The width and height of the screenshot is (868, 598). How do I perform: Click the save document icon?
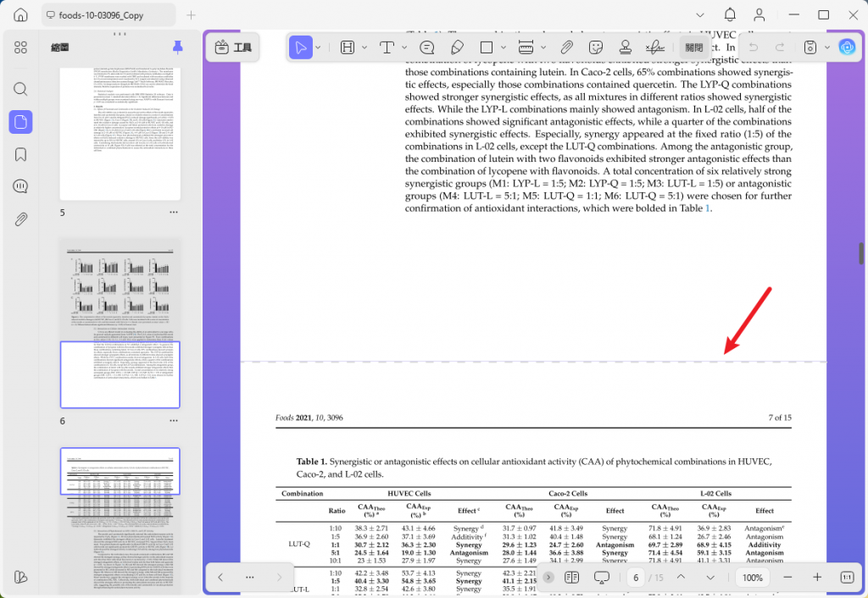(810, 47)
